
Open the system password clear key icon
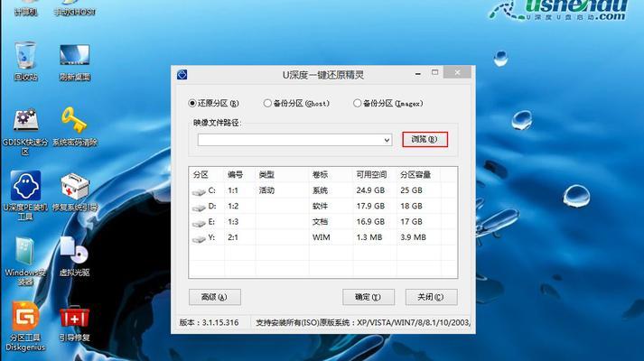point(74,120)
